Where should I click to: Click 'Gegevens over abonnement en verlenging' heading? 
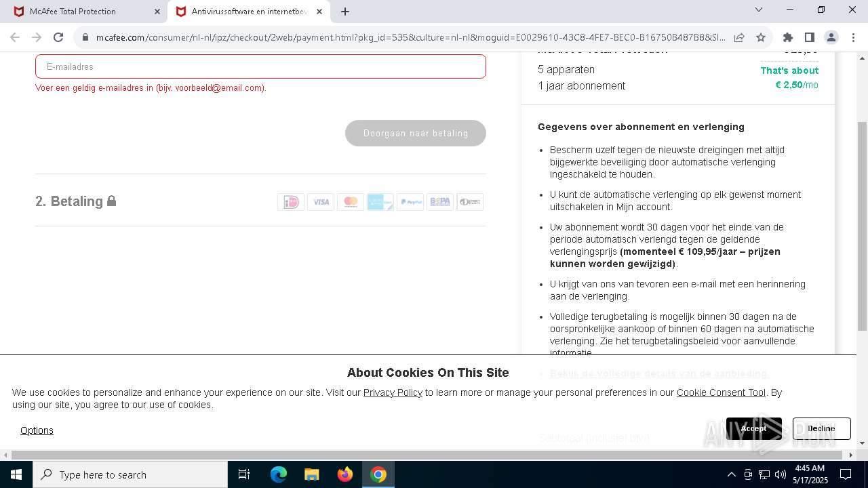(x=641, y=127)
